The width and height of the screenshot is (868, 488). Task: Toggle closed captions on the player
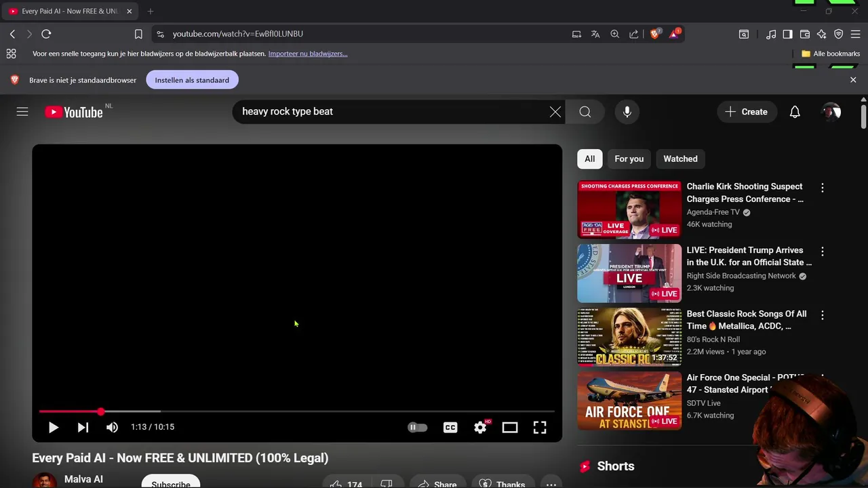[450, 427]
